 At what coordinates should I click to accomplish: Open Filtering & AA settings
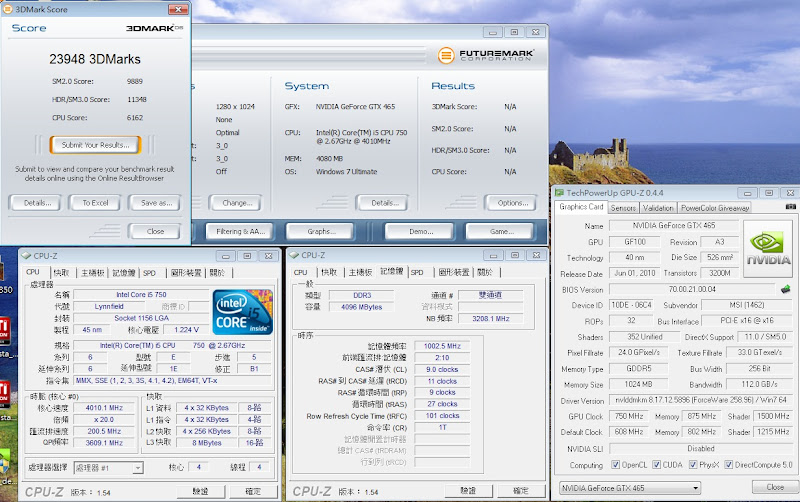(x=240, y=232)
